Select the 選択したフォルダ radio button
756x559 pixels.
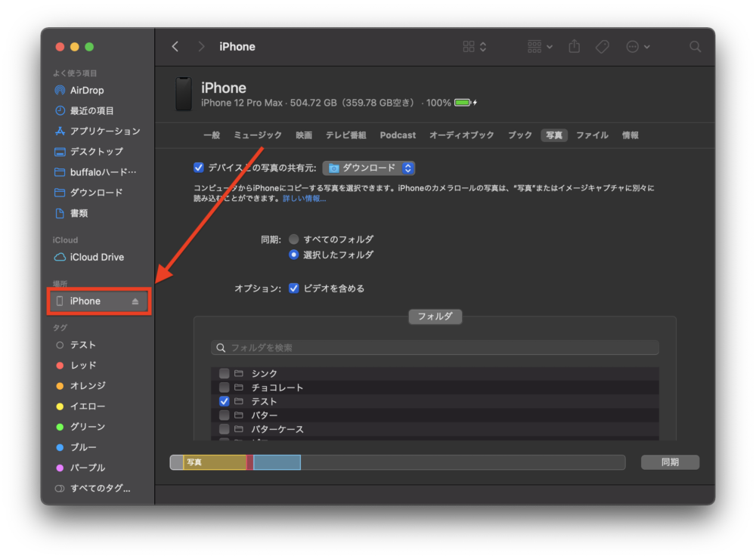click(293, 255)
